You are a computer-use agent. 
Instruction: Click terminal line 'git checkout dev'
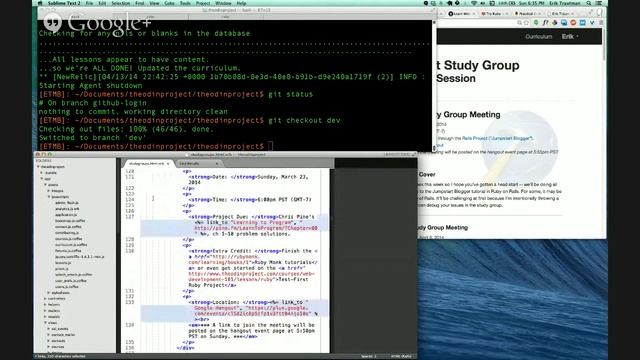304,120
